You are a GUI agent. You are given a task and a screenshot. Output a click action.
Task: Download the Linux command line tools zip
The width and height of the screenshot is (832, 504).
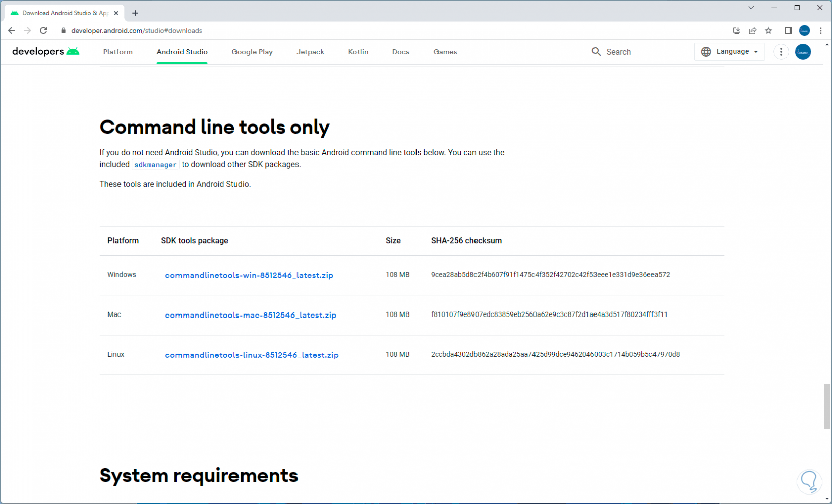pos(252,355)
